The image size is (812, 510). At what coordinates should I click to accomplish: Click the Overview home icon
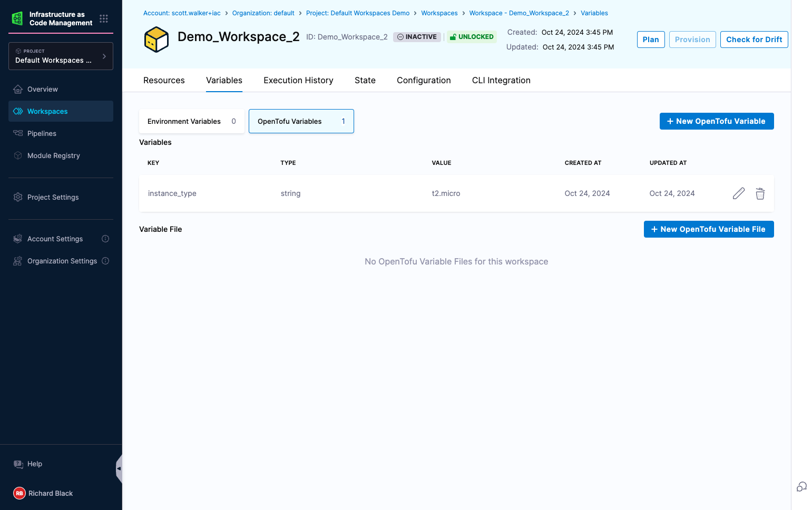coord(18,89)
